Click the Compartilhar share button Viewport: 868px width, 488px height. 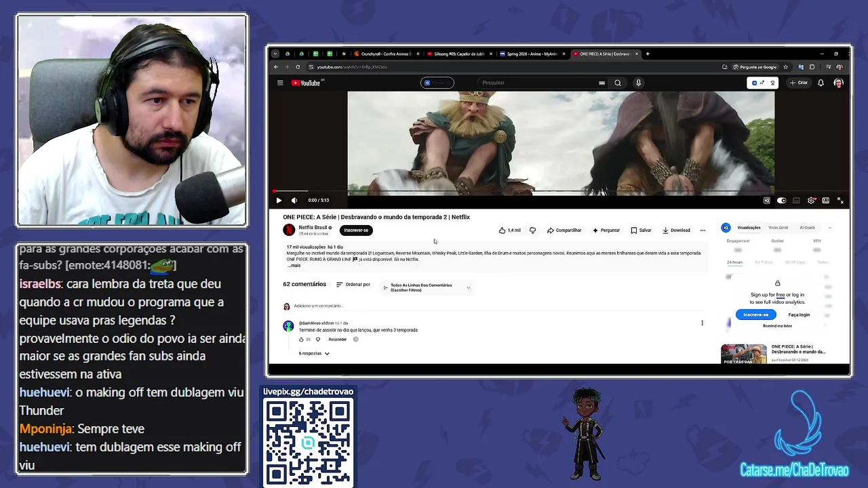pos(564,230)
